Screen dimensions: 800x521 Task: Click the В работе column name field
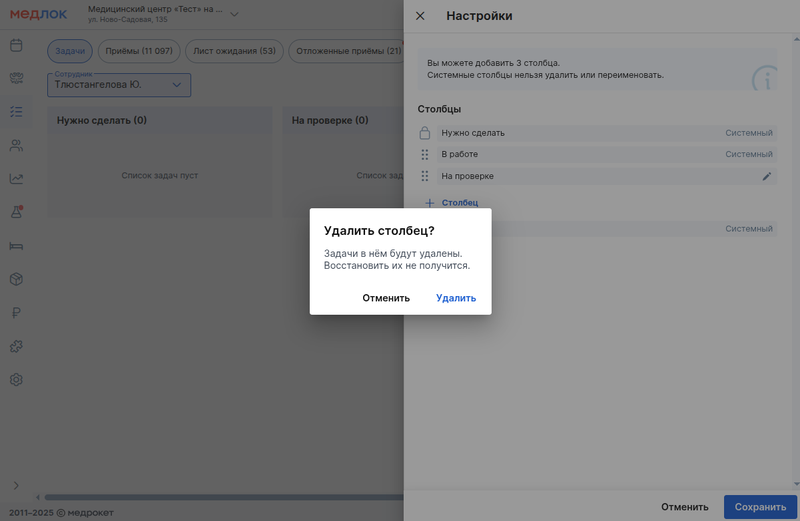(607, 154)
